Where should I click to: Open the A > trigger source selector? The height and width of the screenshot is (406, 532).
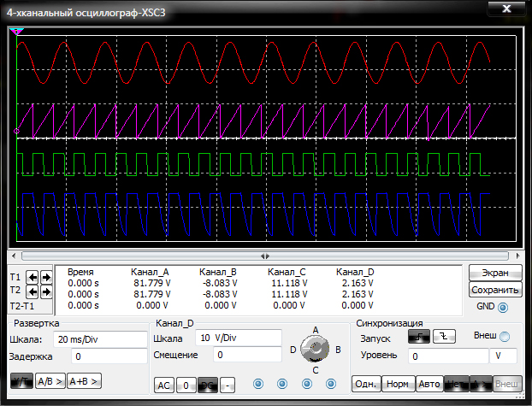point(481,384)
